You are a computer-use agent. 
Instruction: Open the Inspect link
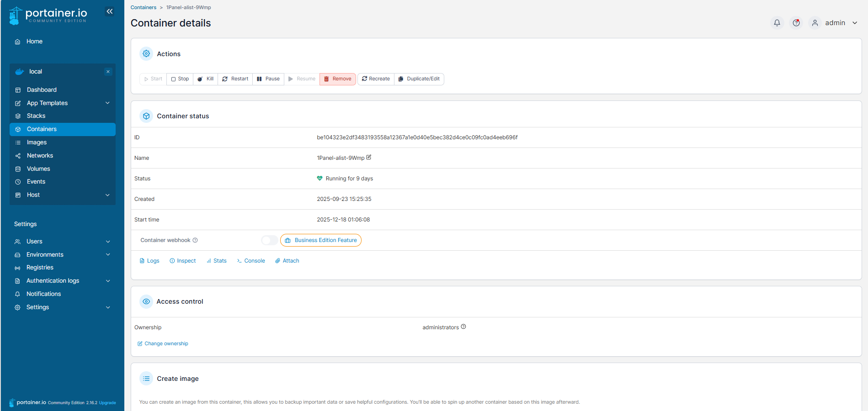point(183,261)
